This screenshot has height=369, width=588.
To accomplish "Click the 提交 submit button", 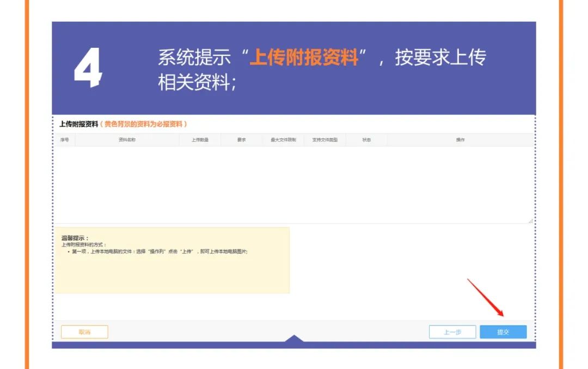I will (503, 332).
